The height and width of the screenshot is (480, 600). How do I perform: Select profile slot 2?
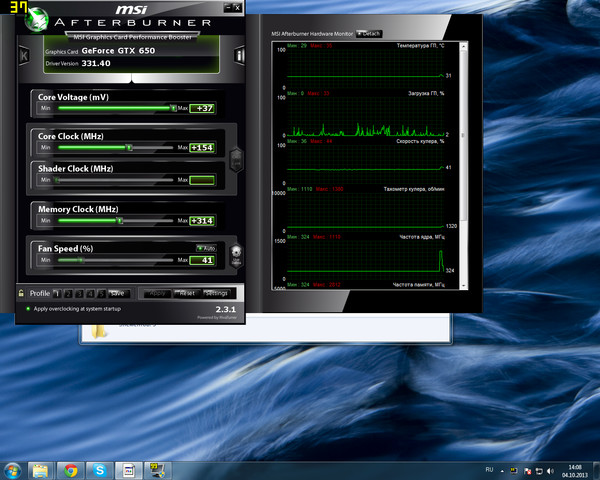tap(68, 294)
